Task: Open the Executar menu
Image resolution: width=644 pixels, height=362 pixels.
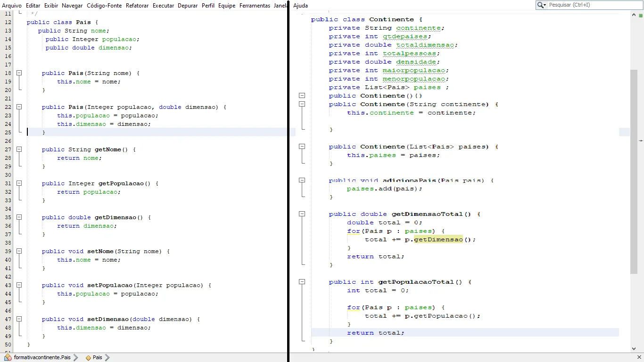Action: 164,6
